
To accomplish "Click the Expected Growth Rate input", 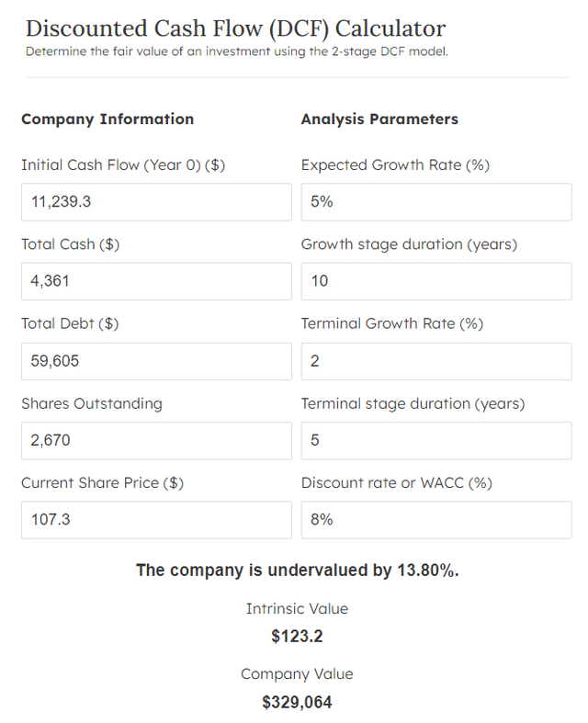I will point(435,202).
